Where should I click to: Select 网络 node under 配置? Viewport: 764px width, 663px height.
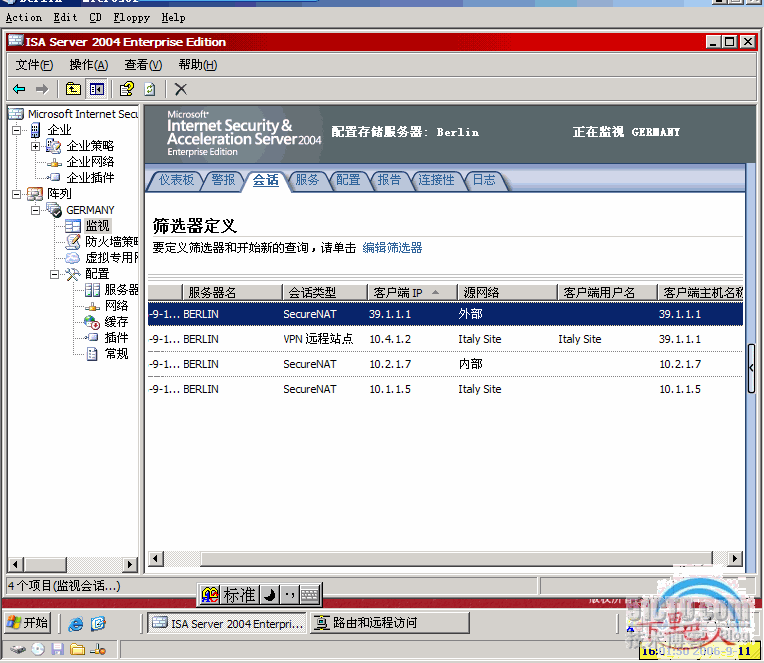pyautogui.click(x=116, y=306)
